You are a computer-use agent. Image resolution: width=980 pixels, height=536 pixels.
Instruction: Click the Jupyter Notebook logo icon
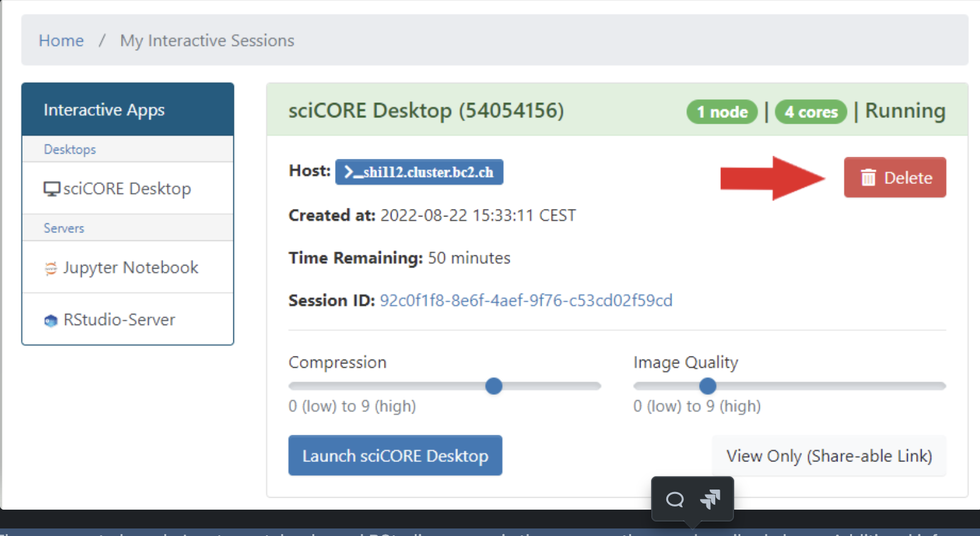point(51,268)
